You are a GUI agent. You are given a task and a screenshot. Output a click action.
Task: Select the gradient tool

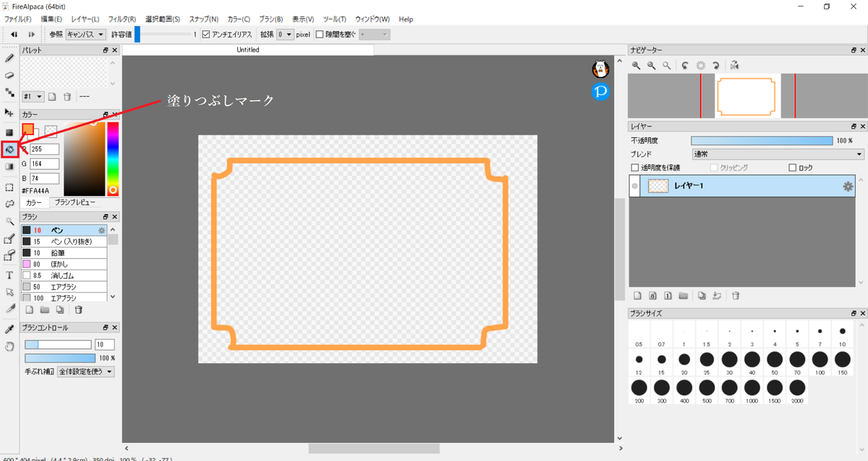tap(9, 166)
